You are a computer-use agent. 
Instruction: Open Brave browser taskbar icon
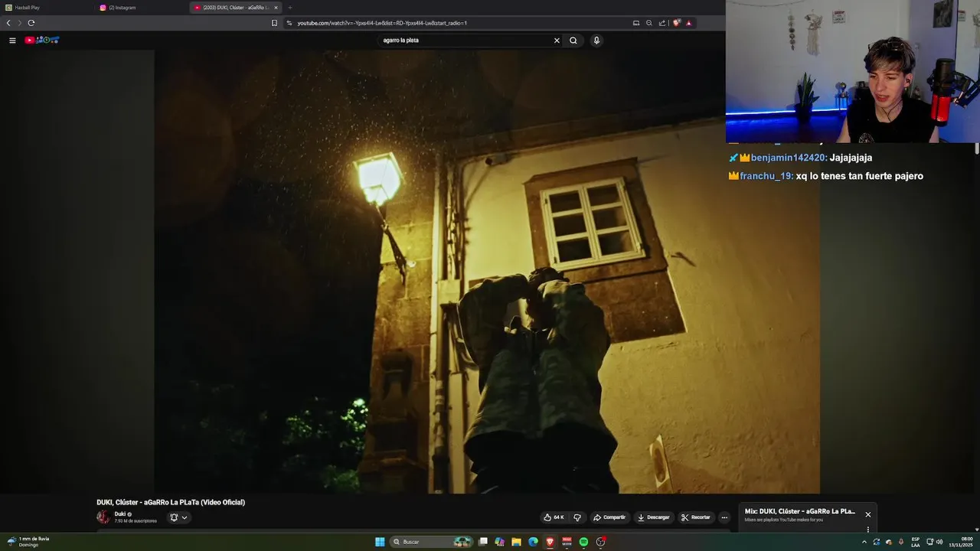pos(550,542)
